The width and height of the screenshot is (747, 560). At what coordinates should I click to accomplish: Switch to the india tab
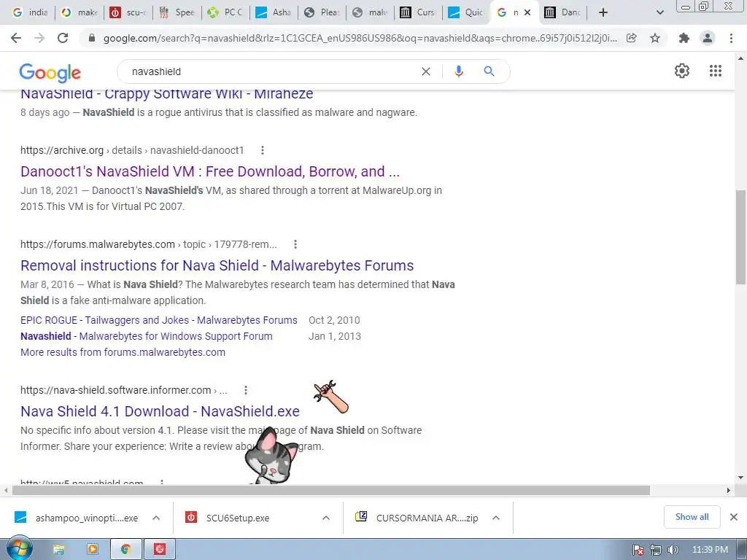pos(29,12)
